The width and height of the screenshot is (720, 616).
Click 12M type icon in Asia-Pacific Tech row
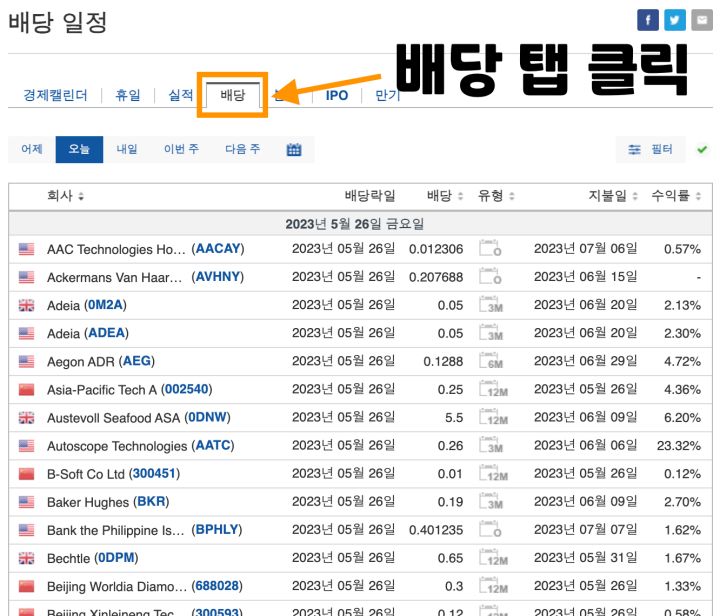493,388
